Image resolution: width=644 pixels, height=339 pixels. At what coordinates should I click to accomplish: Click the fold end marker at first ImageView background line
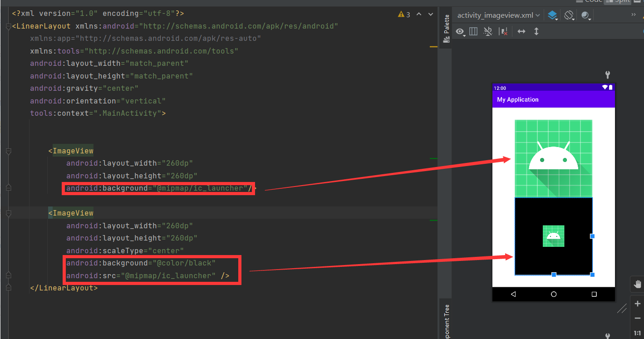coord(8,188)
